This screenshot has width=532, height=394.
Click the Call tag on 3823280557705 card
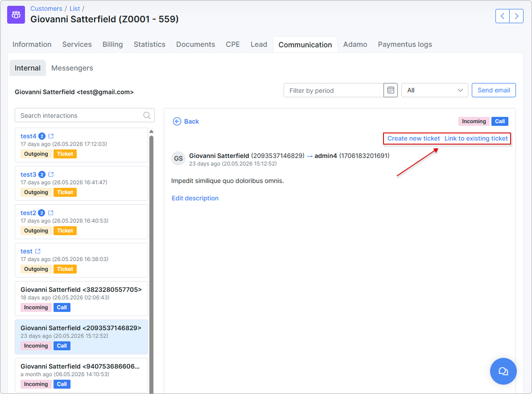[62, 307]
